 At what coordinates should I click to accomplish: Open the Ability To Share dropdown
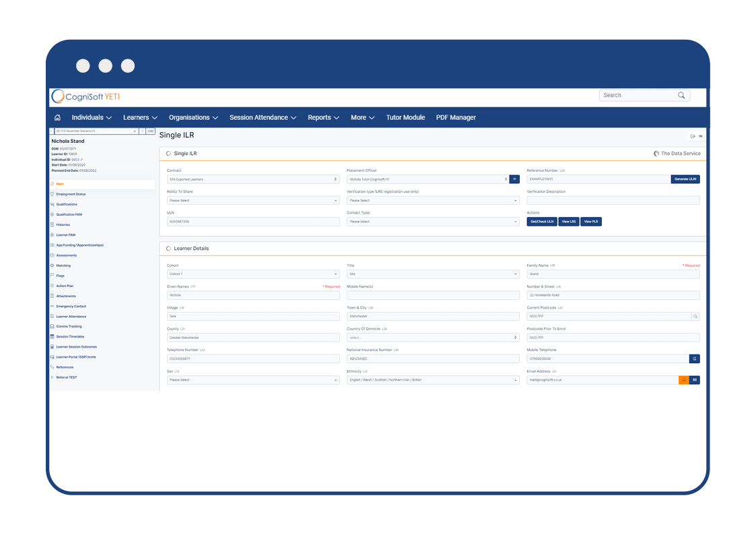253,201
